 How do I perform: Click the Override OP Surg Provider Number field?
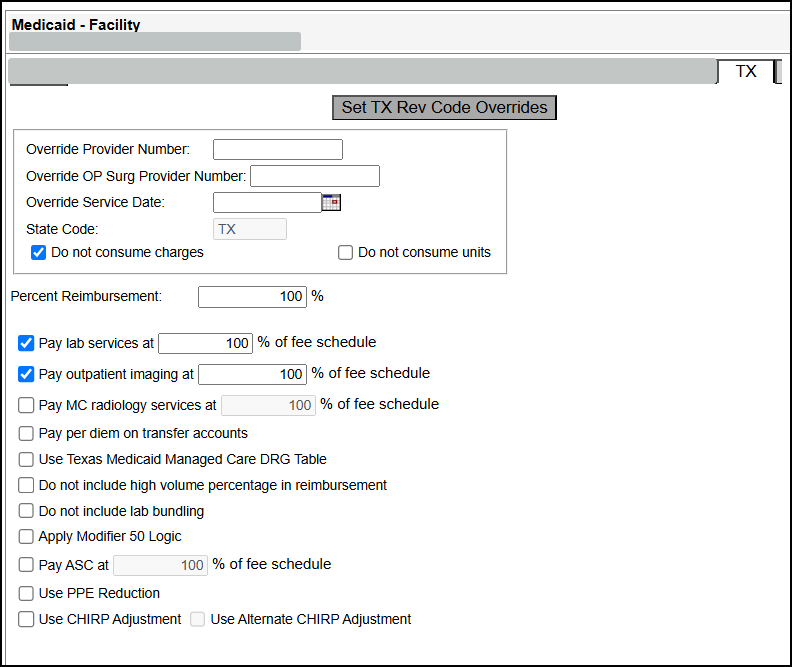pos(315,176)
